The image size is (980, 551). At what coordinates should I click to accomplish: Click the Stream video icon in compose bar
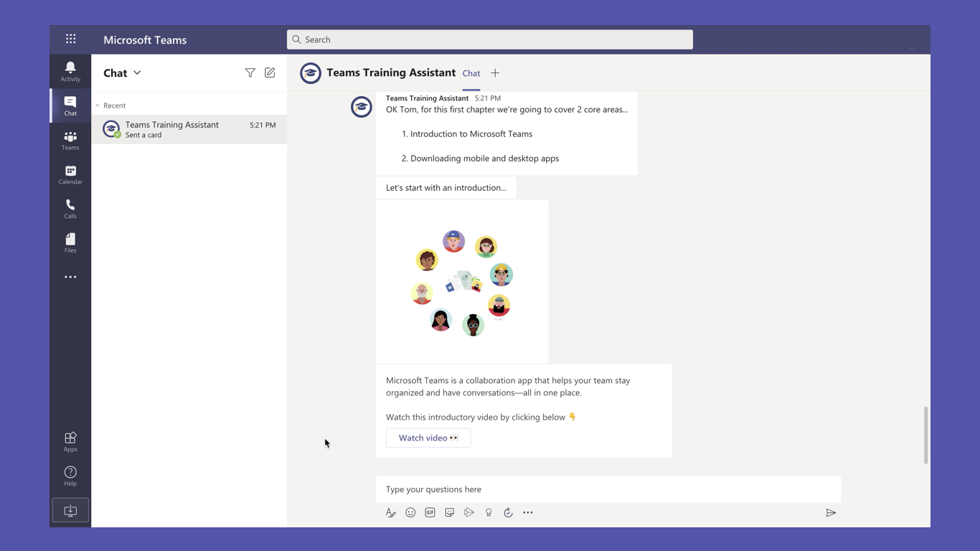(x=468, y=512)
